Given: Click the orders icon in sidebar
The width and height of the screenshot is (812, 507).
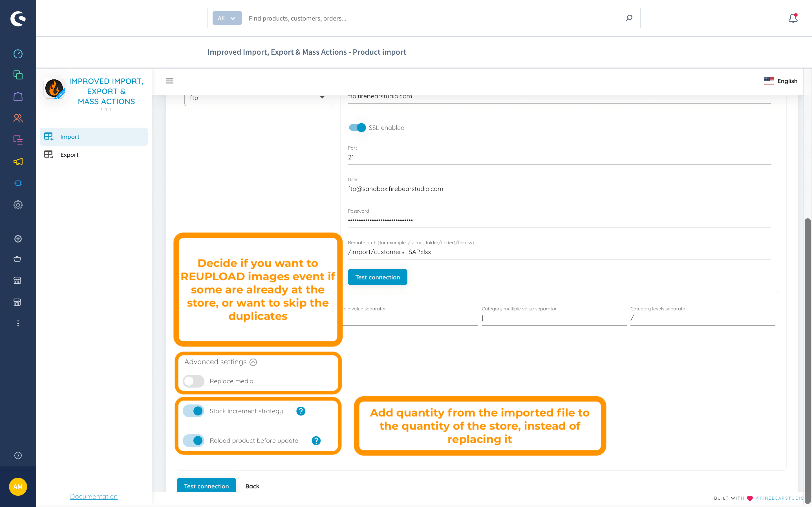Looking at the screenshot, I should click(x=18, y=96).
